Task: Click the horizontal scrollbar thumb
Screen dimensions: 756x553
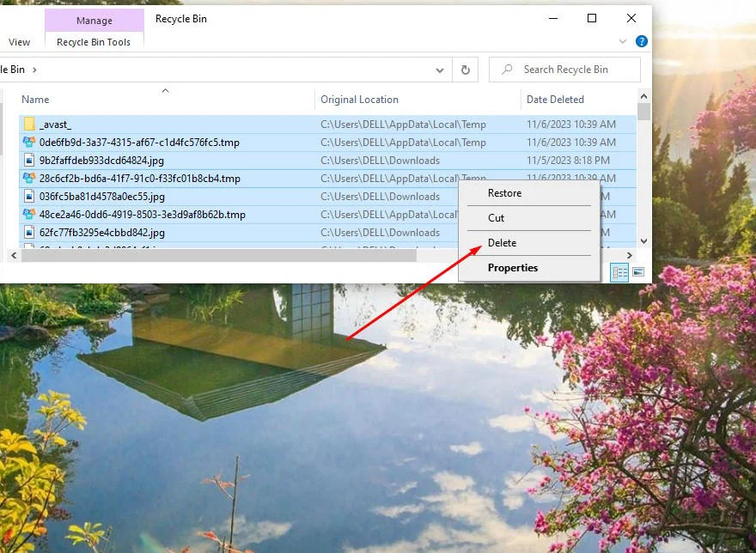Action: pyautogui.click(x=215, y=256)
